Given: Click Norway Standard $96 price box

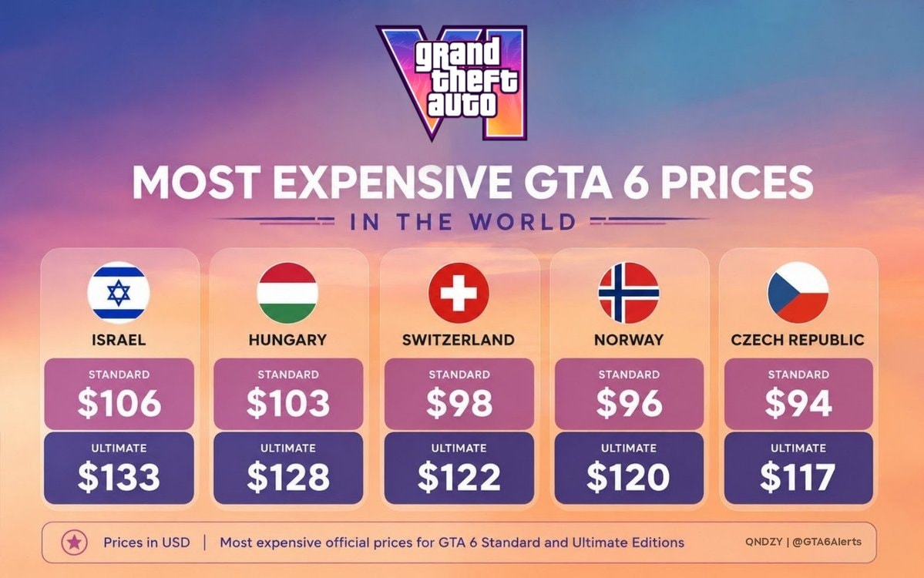Looking at the screenshot, I should (629, 394).
